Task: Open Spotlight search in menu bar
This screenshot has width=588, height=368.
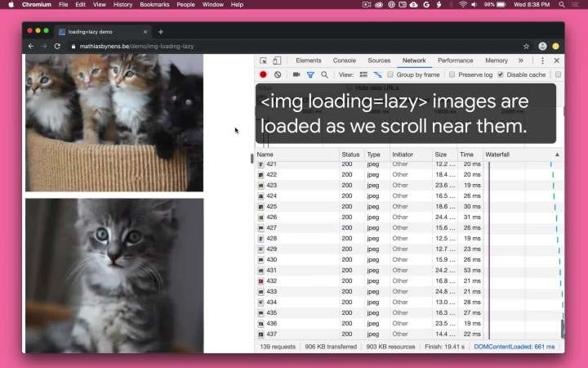Action: (561, 5)
